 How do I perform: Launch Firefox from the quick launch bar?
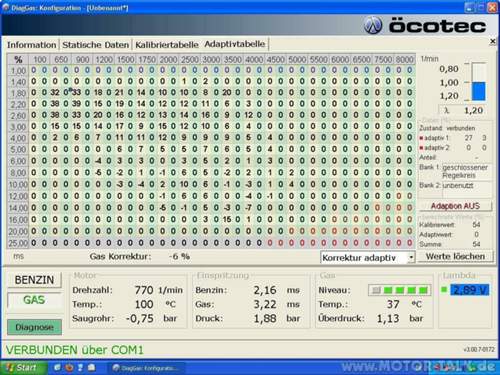coord(69,367)
